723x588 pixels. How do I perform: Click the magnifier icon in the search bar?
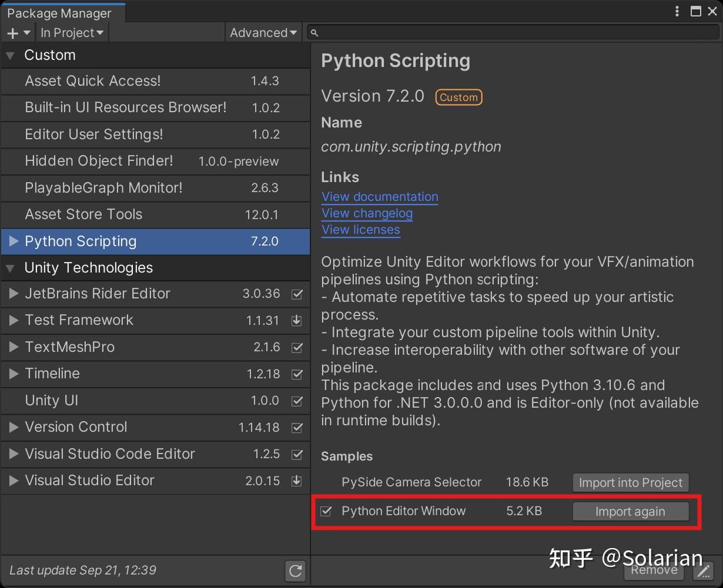(x=315, y=32)
